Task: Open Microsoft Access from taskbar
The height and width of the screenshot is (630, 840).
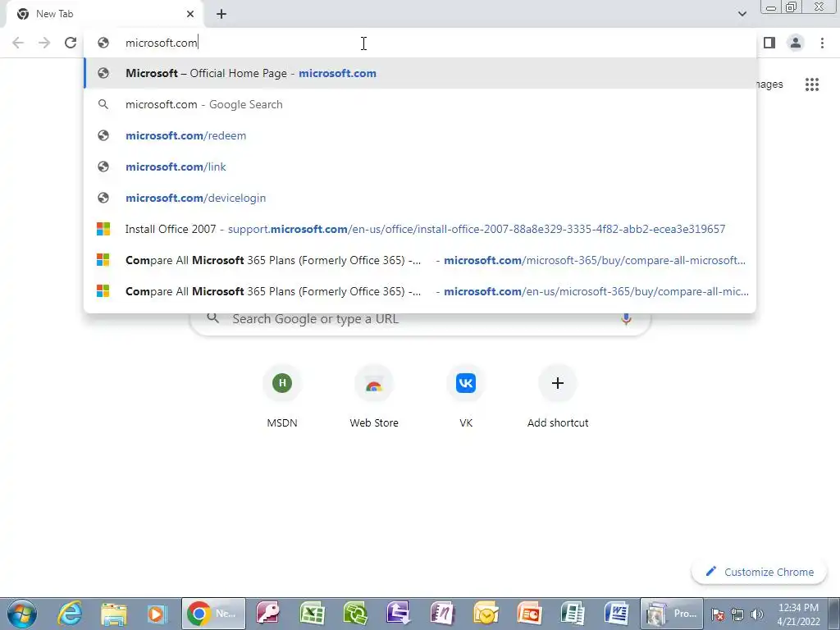Action: (x=268, y=614)
